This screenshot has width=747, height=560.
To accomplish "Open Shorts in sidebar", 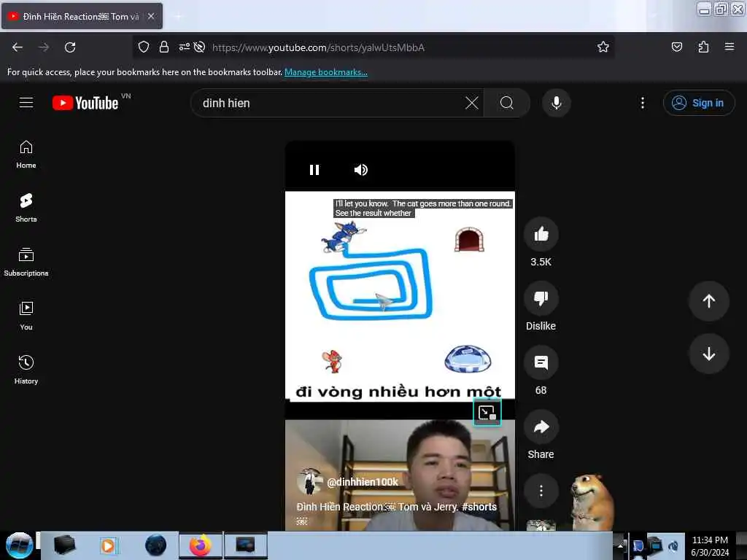I will point(26,209).
